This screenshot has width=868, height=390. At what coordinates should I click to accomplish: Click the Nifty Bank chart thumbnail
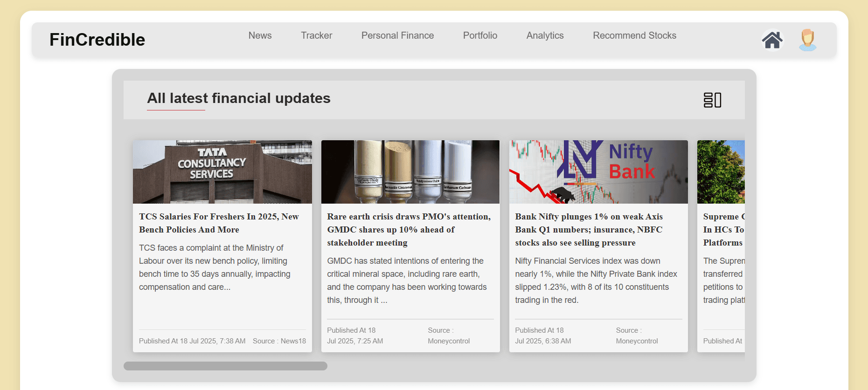(x=598, y=172)
